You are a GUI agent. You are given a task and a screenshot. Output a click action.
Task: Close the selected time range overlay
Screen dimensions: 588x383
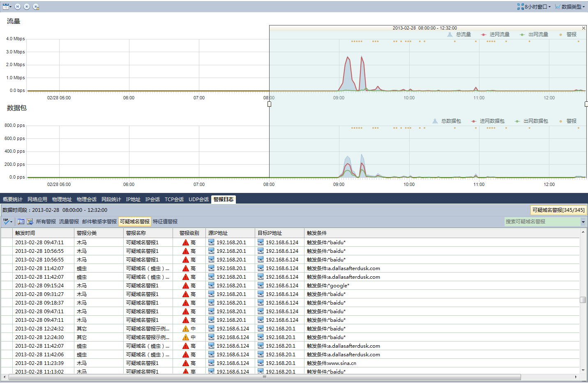pyautogui.click(x=583, y=28)
